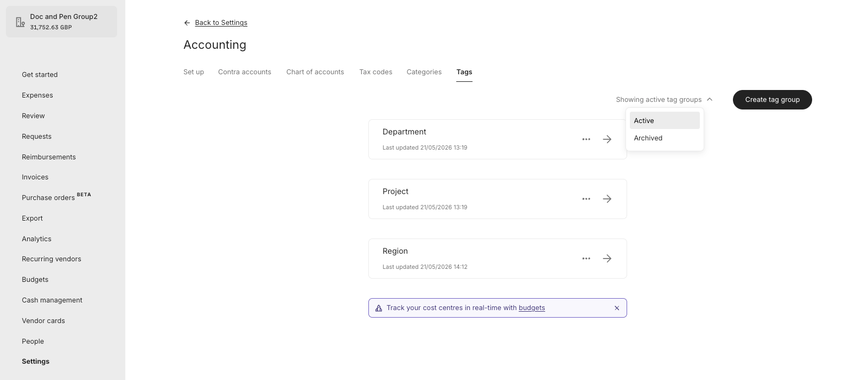Image resolution: width=868 pixels, height=380 pixels.
Task: Click the Project tag group title
Action: pos(395,191)
